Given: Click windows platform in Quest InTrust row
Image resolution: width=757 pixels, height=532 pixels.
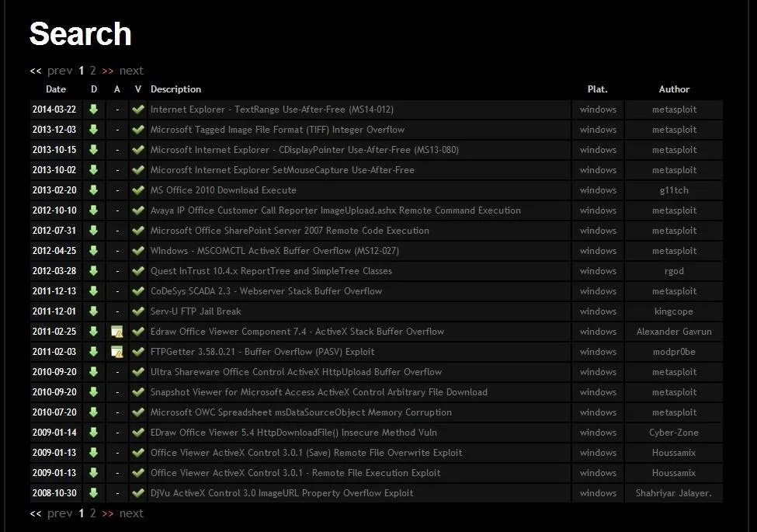Looking at the screenshot, I should (x=598, y=271).
